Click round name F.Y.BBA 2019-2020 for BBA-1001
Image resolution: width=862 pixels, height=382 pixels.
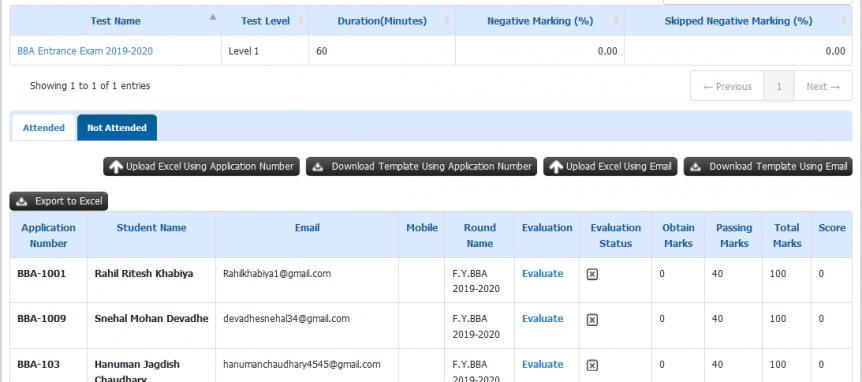coord(476,281)
